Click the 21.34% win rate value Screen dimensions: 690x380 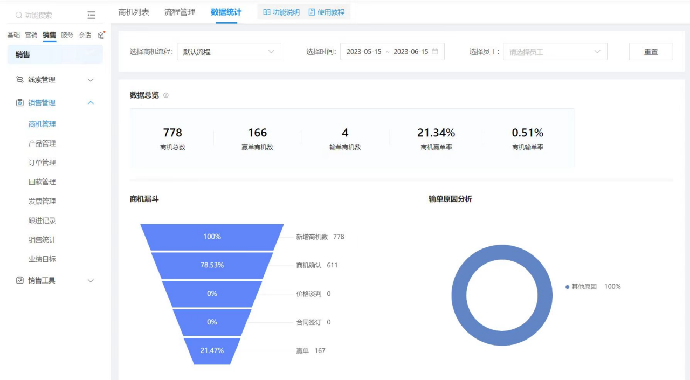pos(436,132)
